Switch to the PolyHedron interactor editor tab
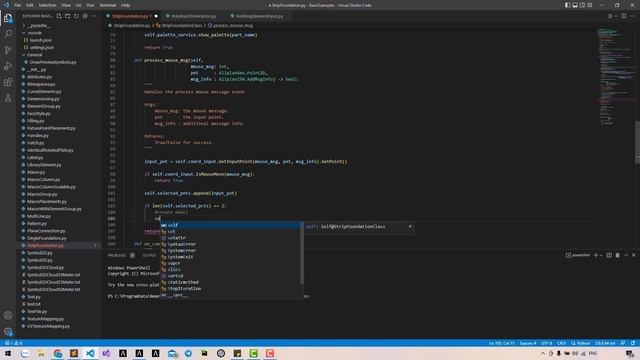 (193, 16)
